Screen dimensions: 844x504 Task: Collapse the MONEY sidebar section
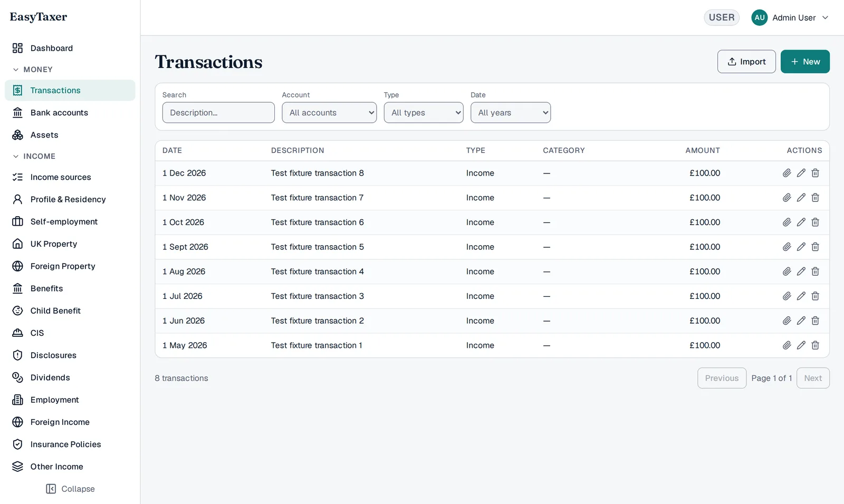tap(33, 70)
